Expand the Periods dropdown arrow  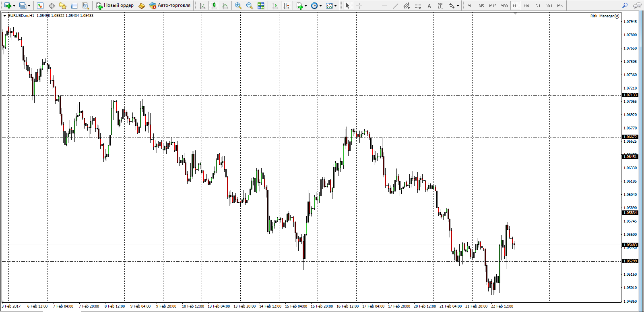click(320, 6)
